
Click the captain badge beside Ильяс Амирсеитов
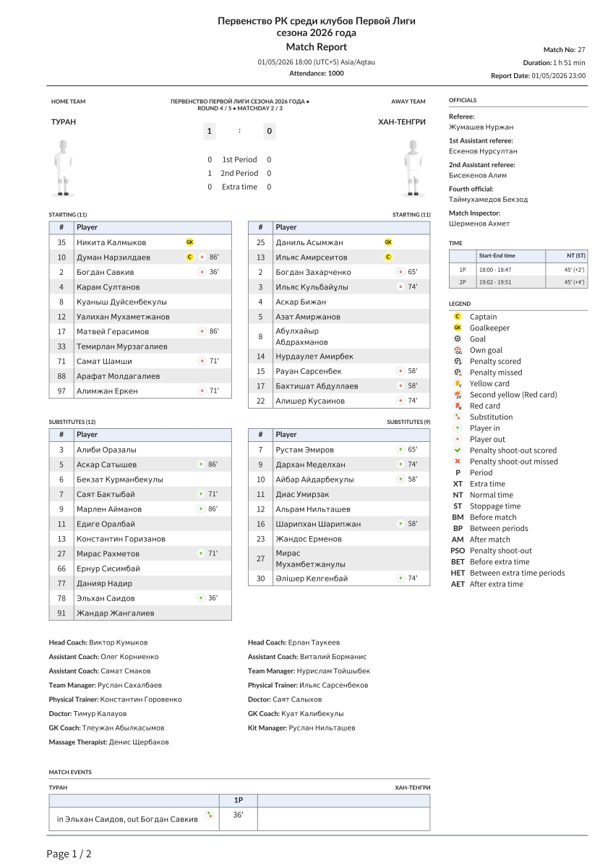point(388,258)
